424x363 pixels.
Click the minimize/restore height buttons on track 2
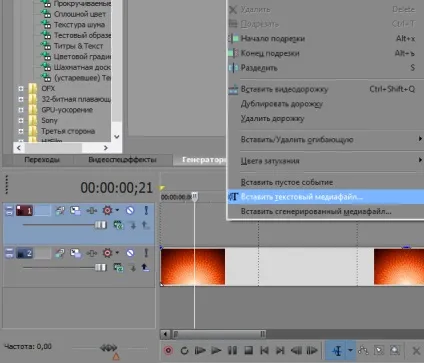[9, 253]
